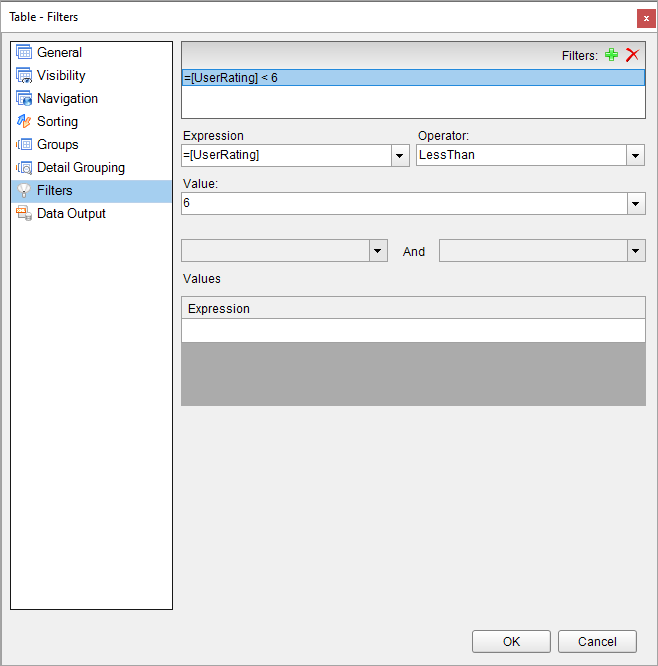
Task: Confirm with the OK button
Action: [x=511, y=641]
